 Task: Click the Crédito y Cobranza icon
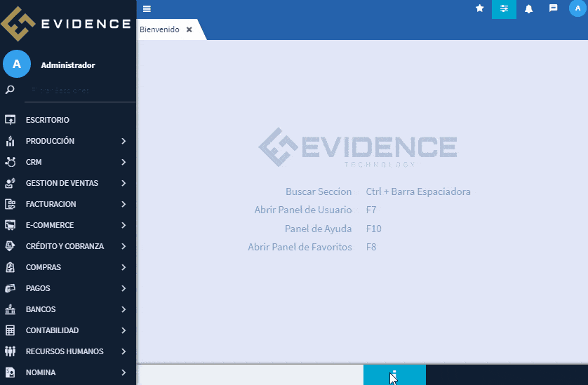10,246
